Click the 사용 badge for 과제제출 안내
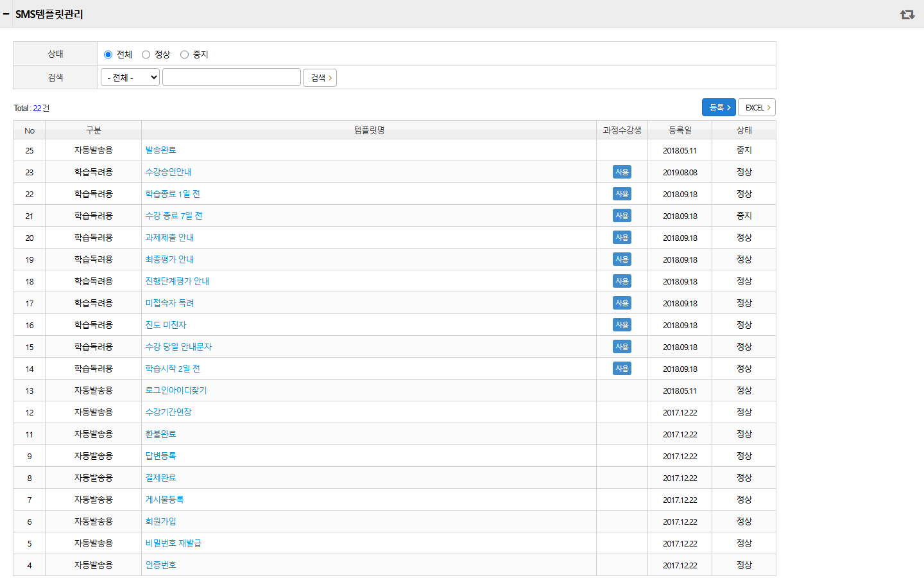The image size is (924, 578). pos(622,238)
